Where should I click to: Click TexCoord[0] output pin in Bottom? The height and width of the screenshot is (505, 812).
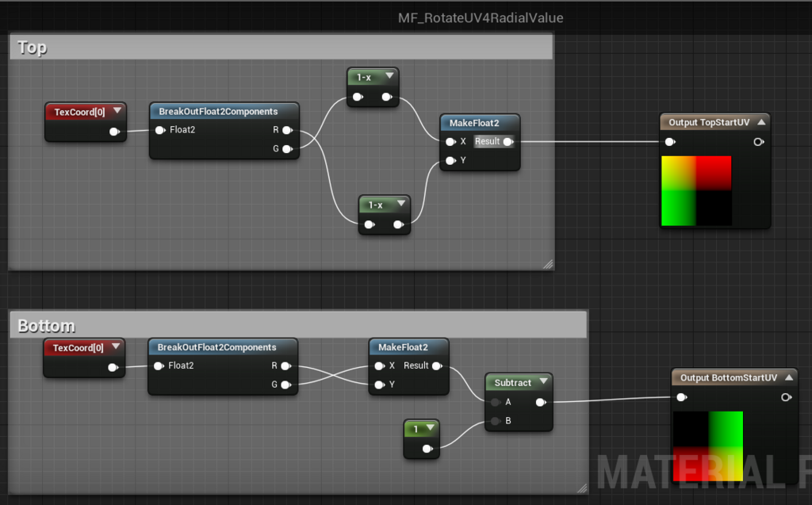pyautogui.click(x=113, y=367)
